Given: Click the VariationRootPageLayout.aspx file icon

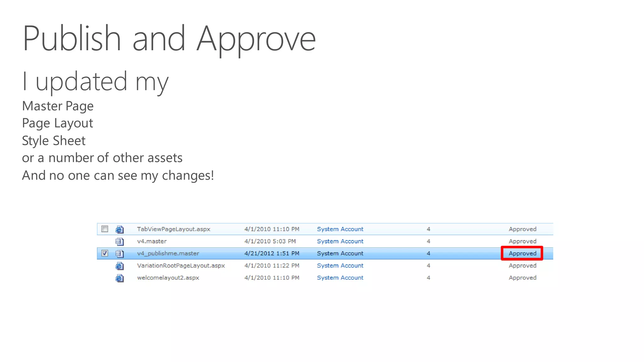Looking at the screenshot, I should (119, 266).
